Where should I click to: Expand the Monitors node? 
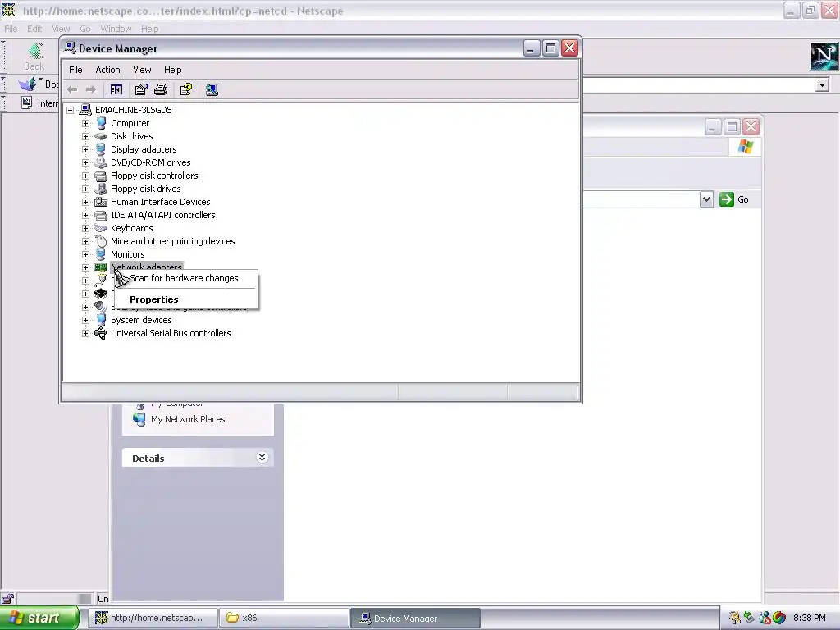(x=85, y=254)
